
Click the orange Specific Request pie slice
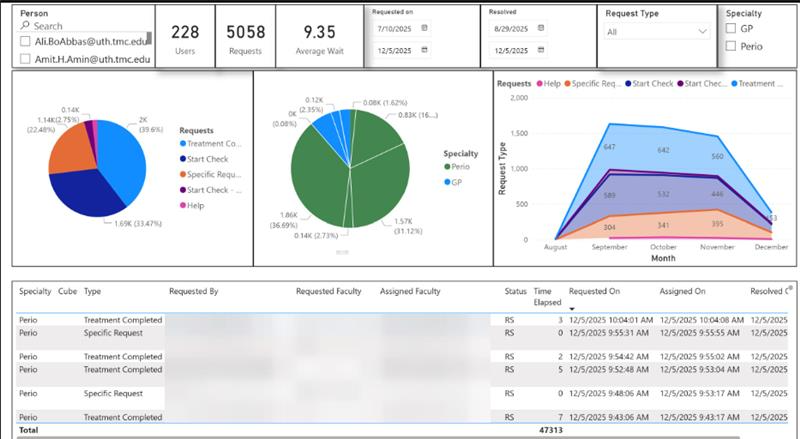pyautogui.click(x=71, y=149)
